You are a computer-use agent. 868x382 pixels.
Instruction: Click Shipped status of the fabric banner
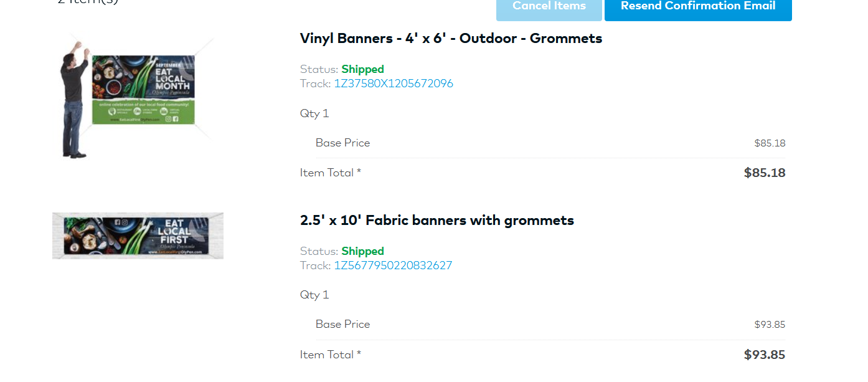(362, 251)
